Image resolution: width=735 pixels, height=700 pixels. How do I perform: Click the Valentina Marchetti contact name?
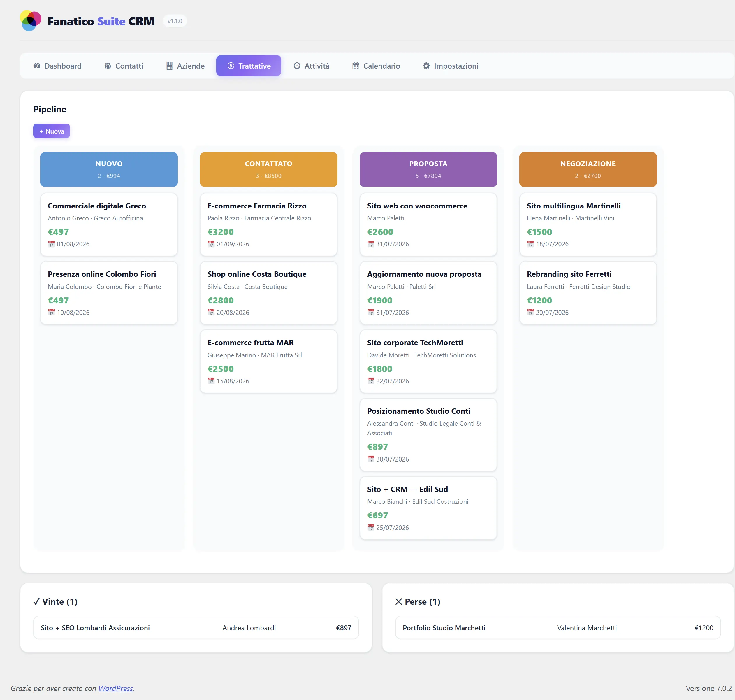point(587,628)
